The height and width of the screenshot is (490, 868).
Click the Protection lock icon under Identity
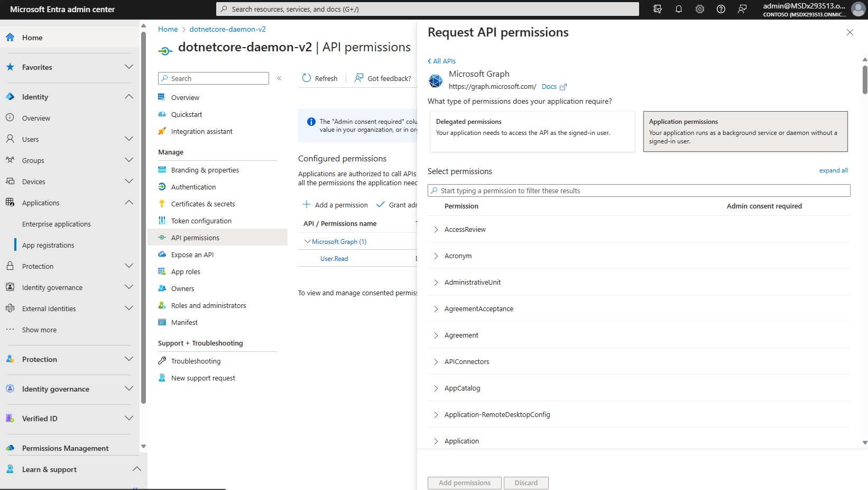(x=10, y=266)
